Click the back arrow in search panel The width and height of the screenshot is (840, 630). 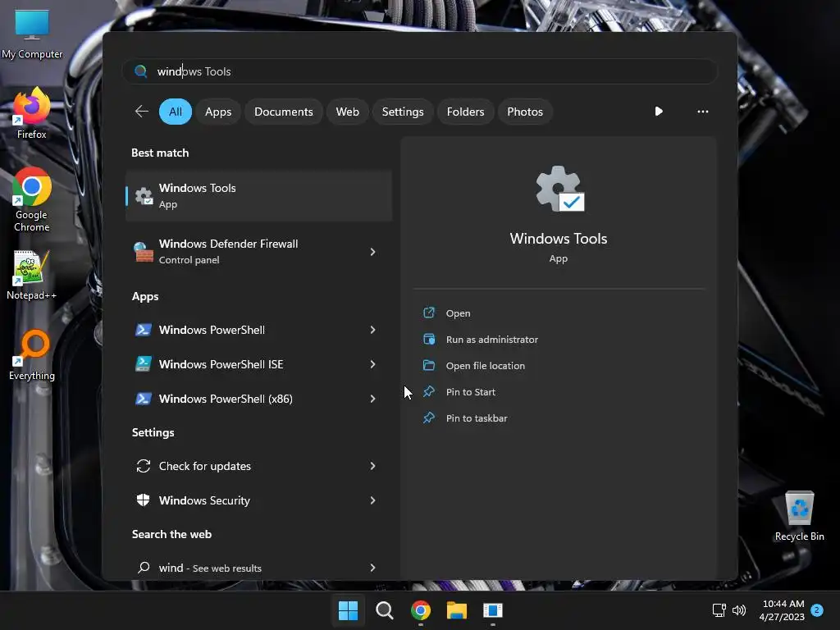tap(141, 112)
